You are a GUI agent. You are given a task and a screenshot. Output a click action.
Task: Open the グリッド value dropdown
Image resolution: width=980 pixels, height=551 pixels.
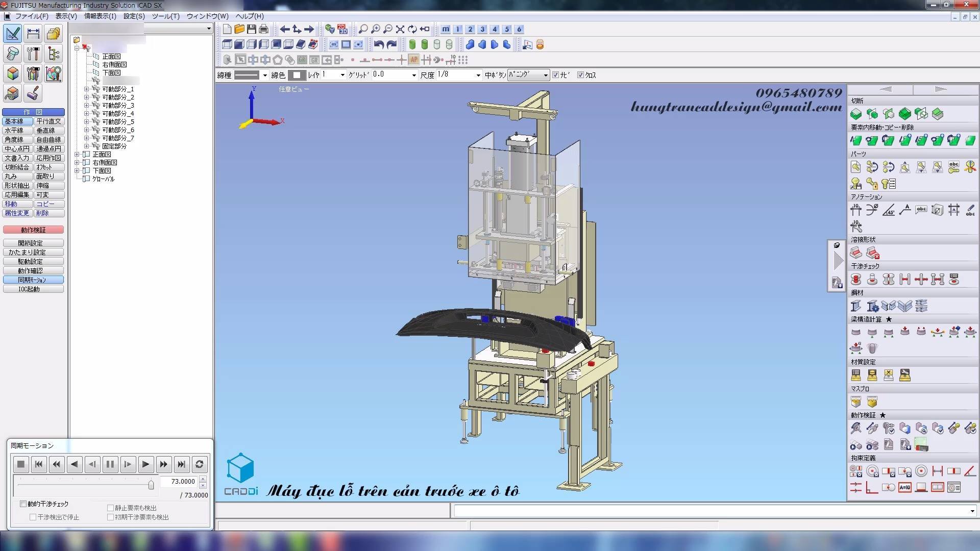tap(414, 75)
